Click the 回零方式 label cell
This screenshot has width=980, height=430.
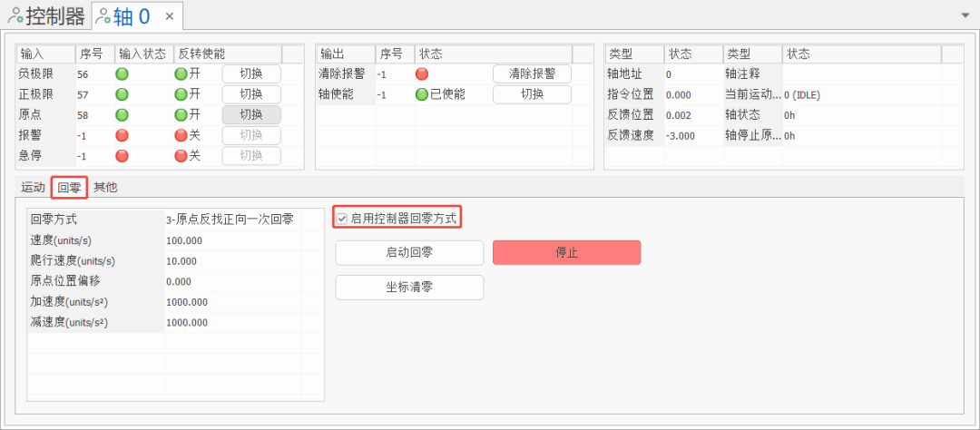pos(96,220)
